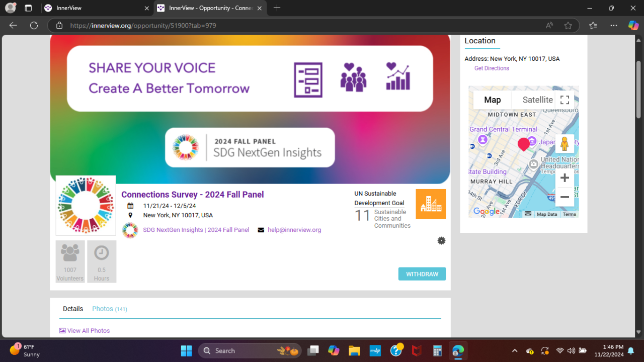Go back to the previous page
644x362 pixels.
click(x=13, y=25)
